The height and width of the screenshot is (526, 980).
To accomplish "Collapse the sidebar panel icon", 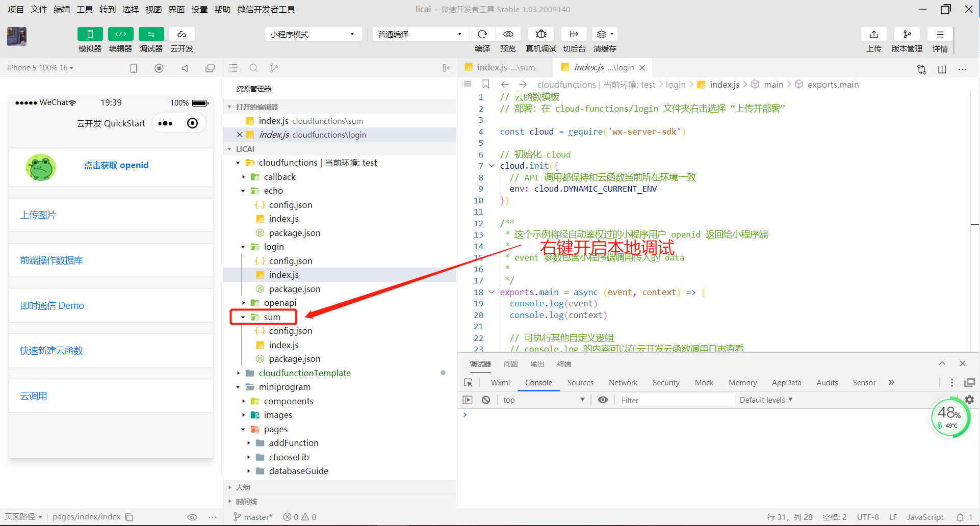I will click(x=447, y=68).
